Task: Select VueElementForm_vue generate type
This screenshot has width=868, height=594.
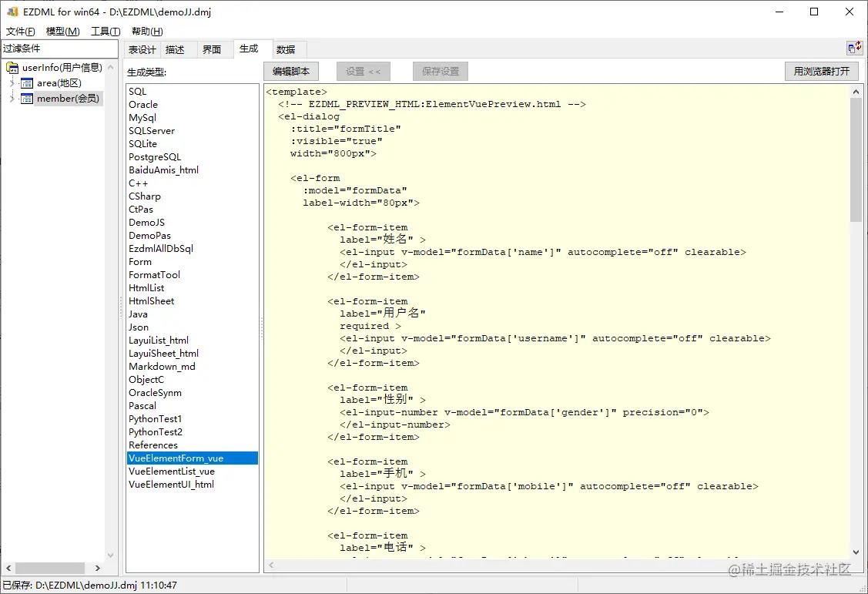Action: pos(192,458)
